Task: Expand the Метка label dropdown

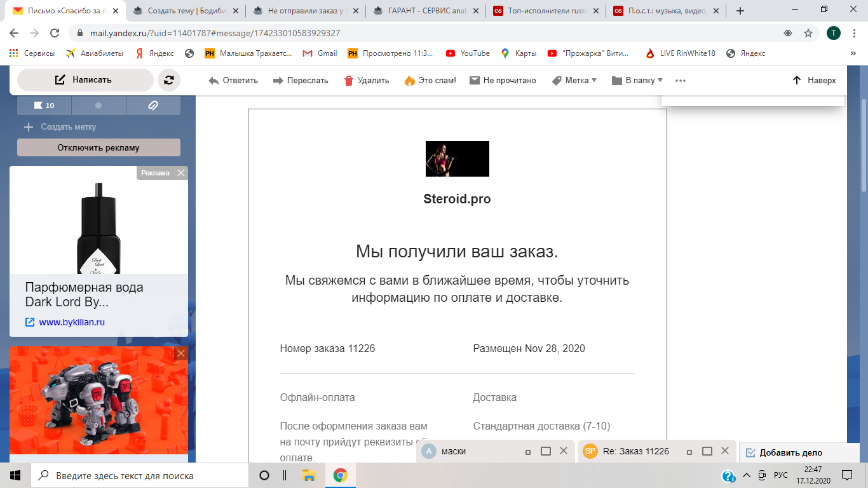Action: tap(574, 81)
